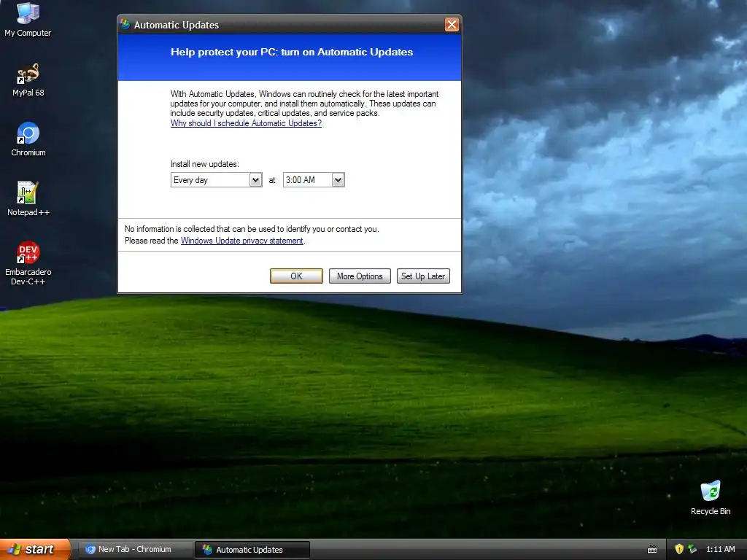Open the Start menu
The height and width of the screenshot is (560, 747).
tap(35, 550)
